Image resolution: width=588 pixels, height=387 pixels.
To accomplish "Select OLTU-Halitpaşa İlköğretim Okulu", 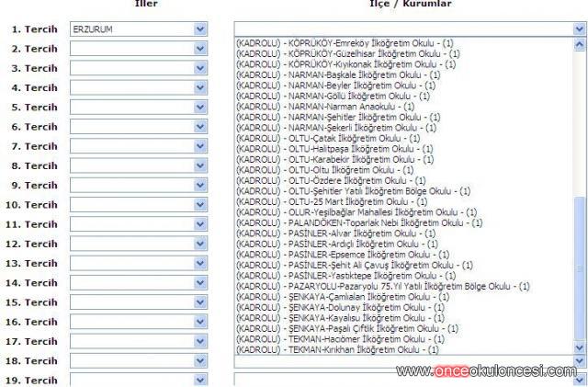I will pos(404,149).
